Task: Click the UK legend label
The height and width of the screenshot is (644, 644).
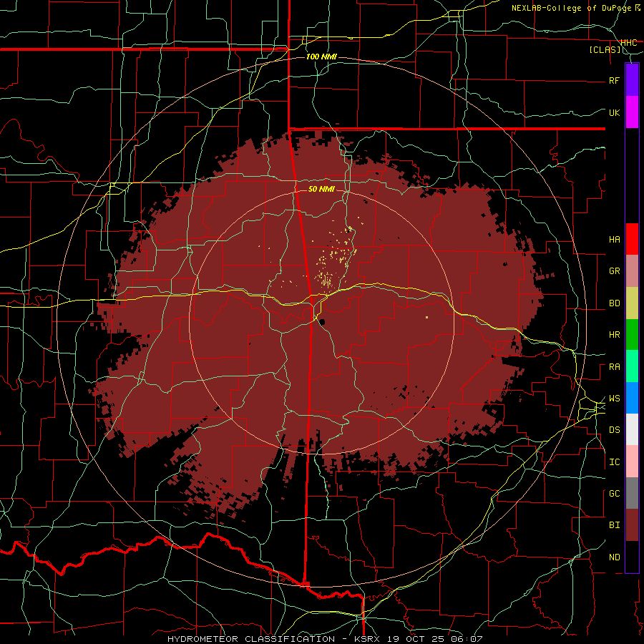Action: pos(615,112)
